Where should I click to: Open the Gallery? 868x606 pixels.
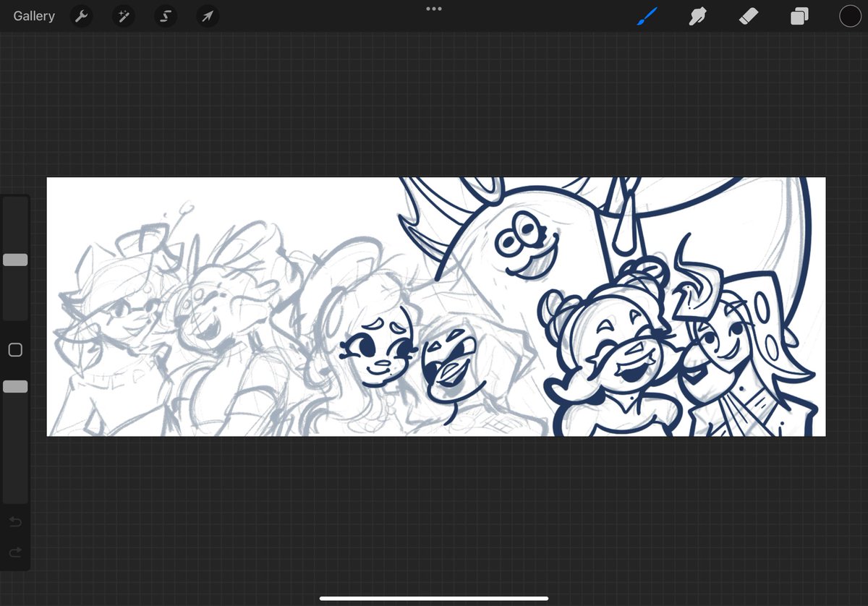[x=34, y=16]
